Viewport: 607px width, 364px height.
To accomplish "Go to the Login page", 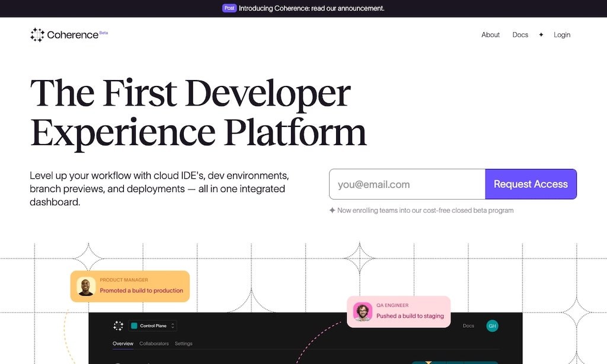I will [x=562, y=35].
